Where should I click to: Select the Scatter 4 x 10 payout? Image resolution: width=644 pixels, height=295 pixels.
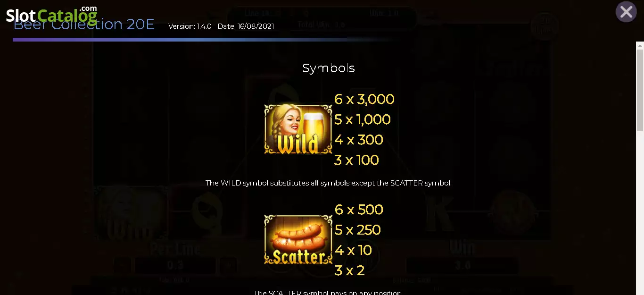pos(353,250)
